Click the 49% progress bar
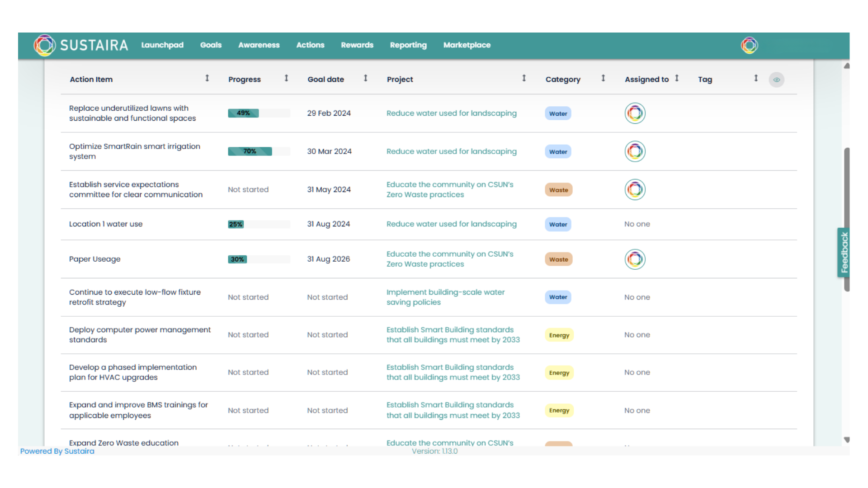The image size is (868, 488). 243,113
